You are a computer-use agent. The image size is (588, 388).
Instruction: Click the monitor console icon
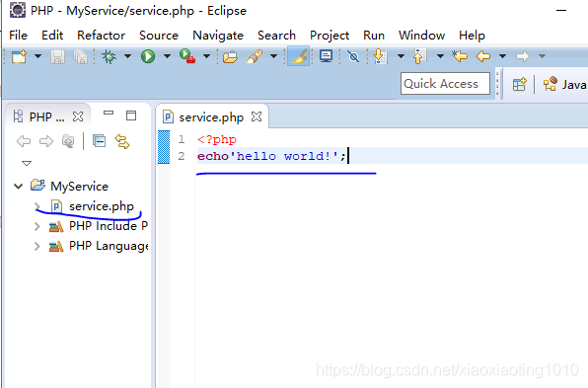pos(327,56)
